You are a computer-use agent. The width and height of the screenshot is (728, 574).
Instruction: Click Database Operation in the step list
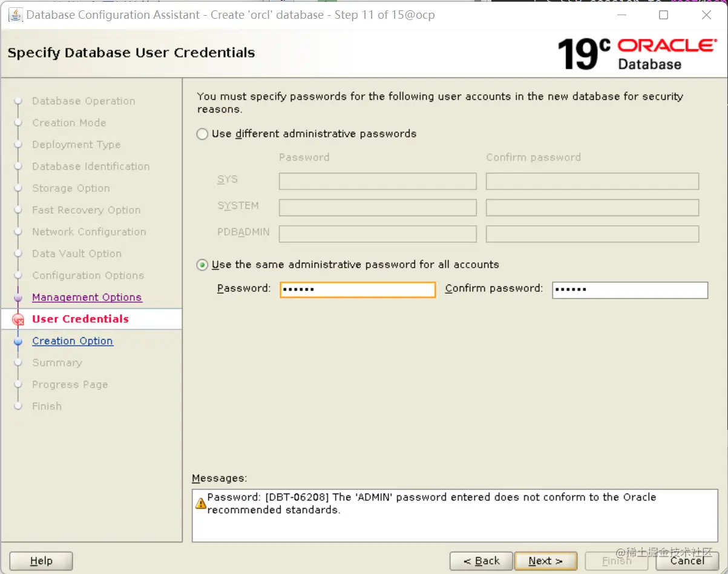tap(84, 101)
